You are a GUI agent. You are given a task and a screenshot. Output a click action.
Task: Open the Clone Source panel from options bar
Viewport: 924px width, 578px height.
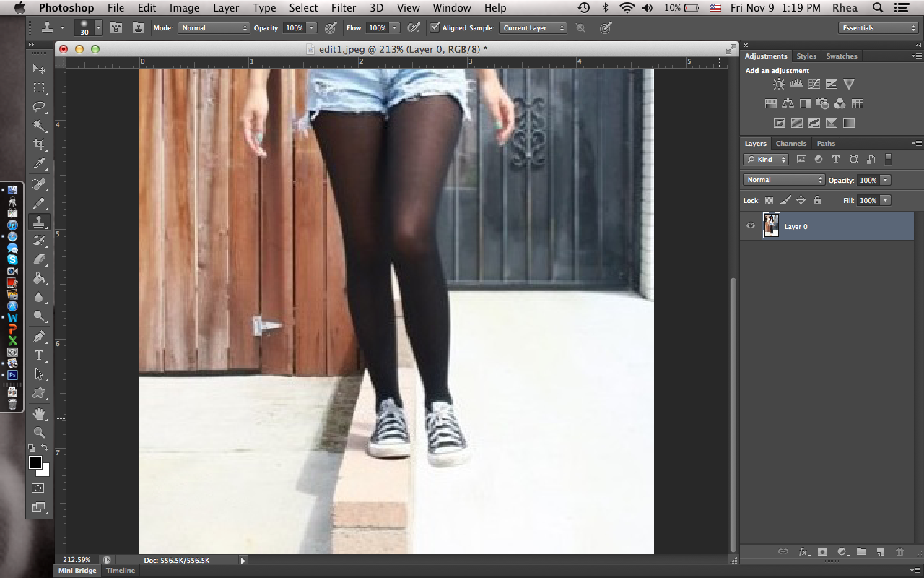(x=138, y=28)
